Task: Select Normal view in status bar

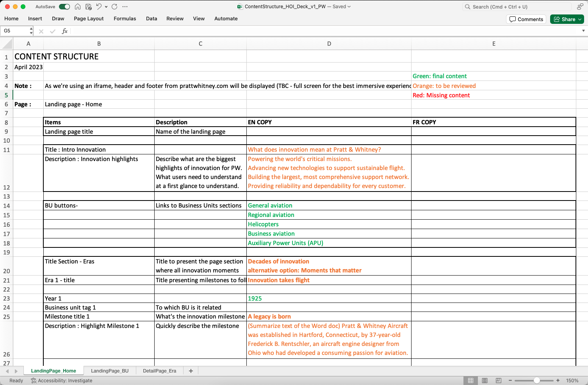Action: tap(471, 380)
